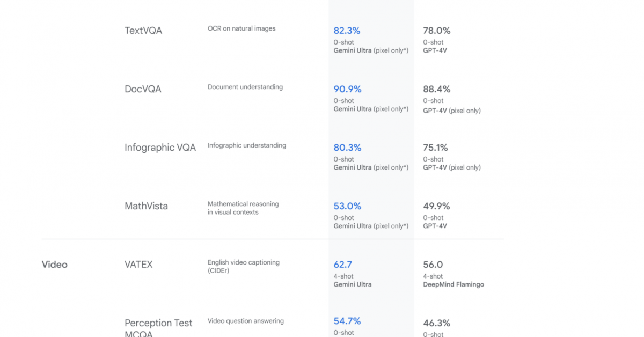The image size is (644, 337).
Task: Click the Infographic VQA row title
Action: point(160,148)
